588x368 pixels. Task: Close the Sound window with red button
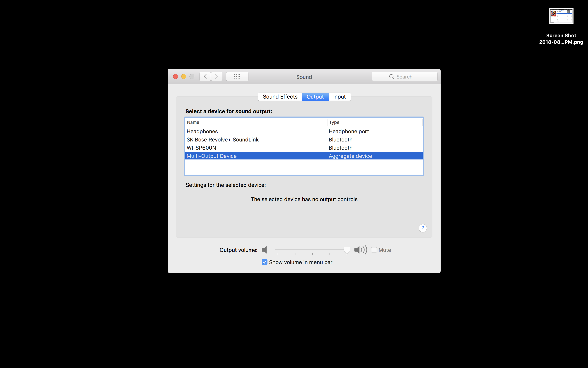pos(175,77)
